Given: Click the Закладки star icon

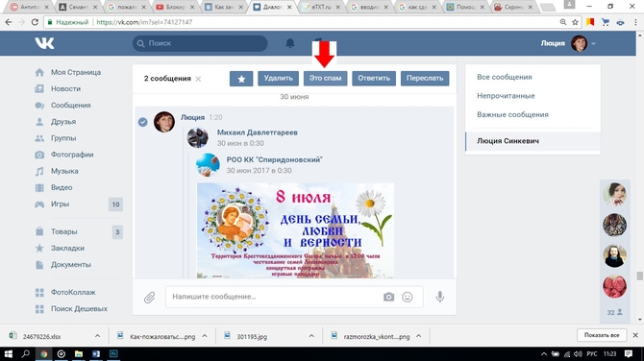Looking at the screenshot, I should [x=39, y=248].
